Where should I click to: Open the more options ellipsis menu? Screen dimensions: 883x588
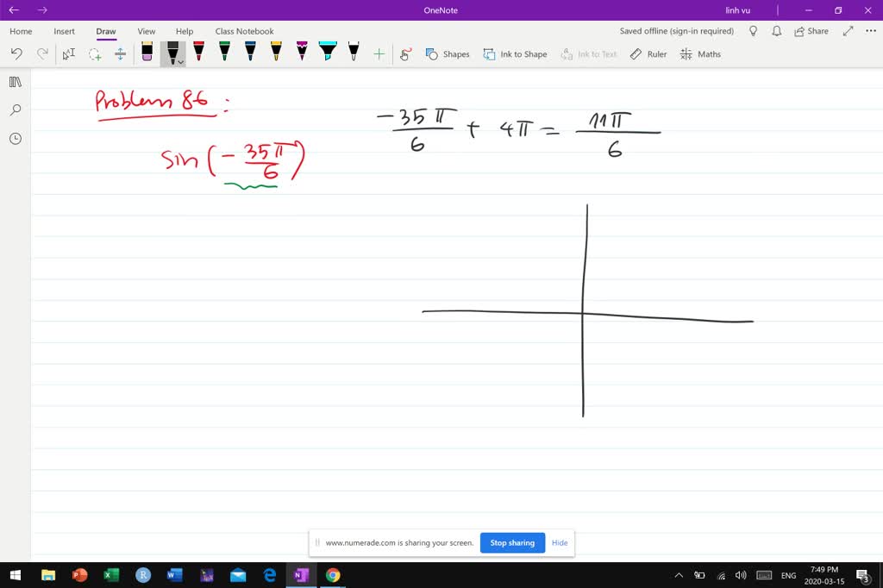point(871,31)
